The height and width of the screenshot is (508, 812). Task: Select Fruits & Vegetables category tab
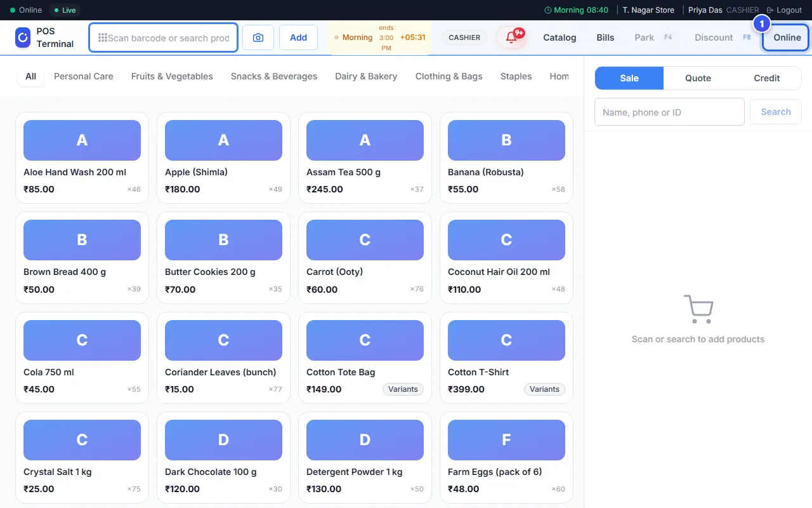click(x=172, y=76)
